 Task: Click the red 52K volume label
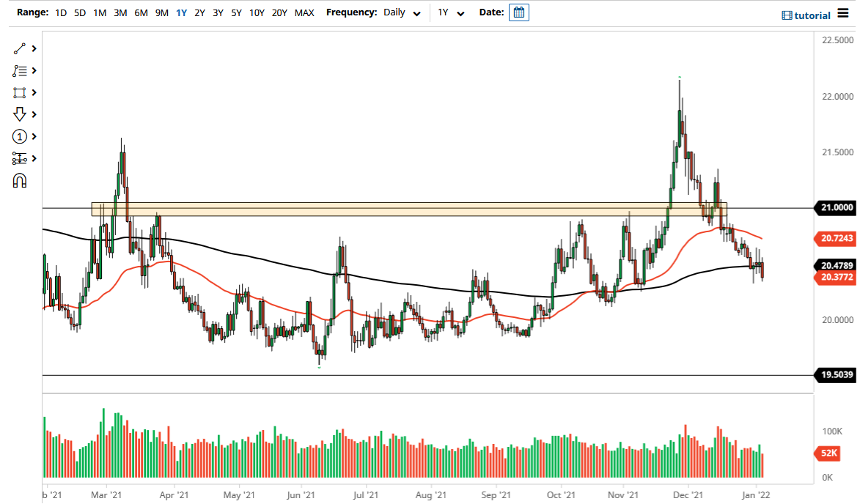(827, 453)
